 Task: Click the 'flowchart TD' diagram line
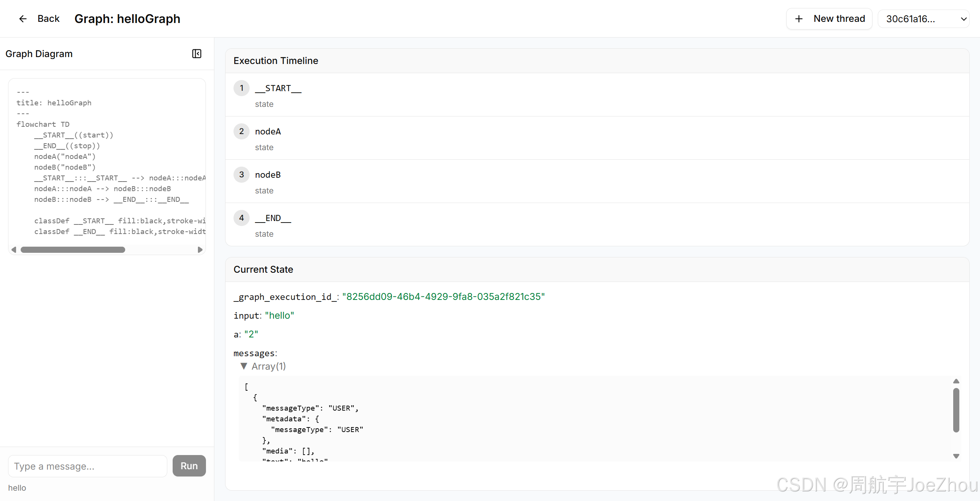[43, 124]
